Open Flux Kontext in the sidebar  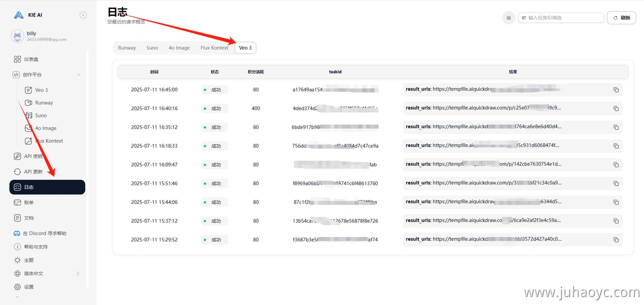point(49,141)
